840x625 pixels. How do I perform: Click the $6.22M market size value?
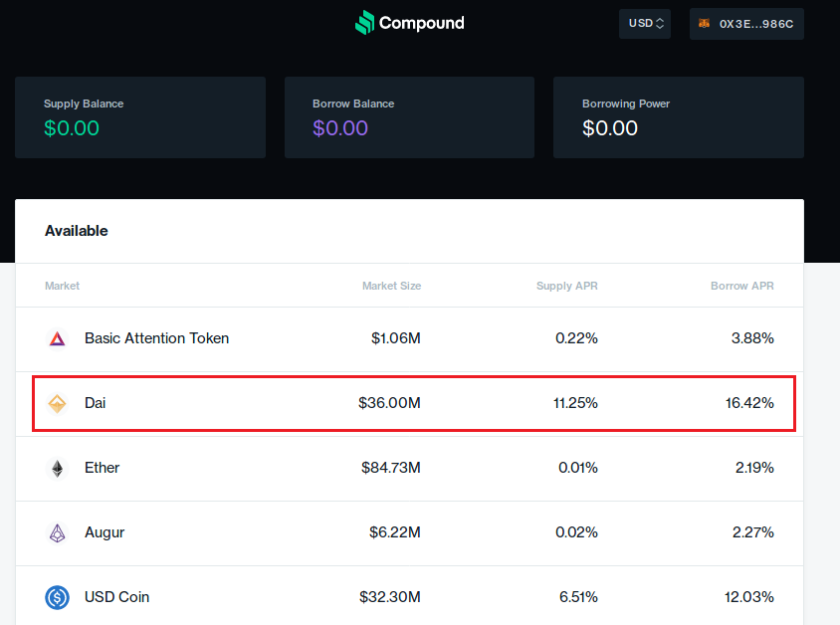[395, 532]
